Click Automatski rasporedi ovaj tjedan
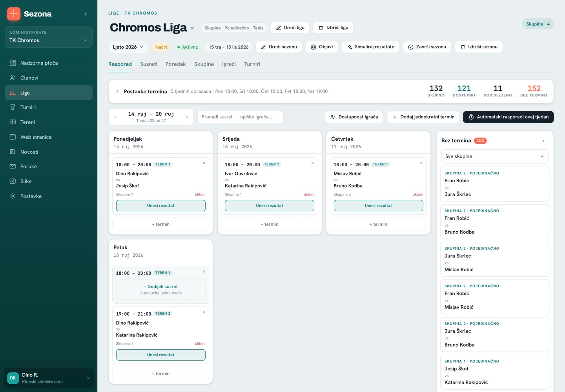This screenshot has height=392, width=565. pyautogui.click(x=508, y=117)
